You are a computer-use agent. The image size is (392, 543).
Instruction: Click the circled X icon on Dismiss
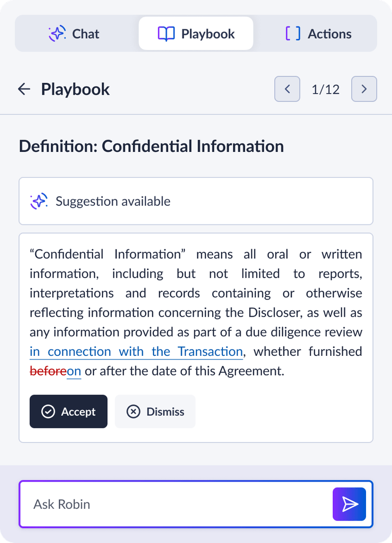coord(133,412)
